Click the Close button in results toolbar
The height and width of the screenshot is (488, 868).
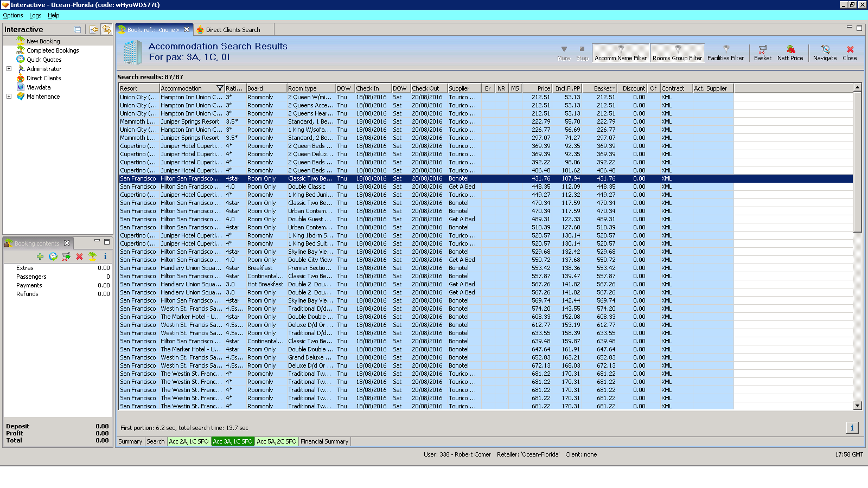tap(850, 53)
